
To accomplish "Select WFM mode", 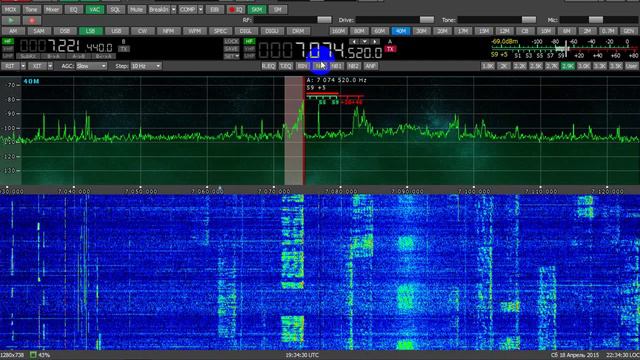I will click(194, 31).
